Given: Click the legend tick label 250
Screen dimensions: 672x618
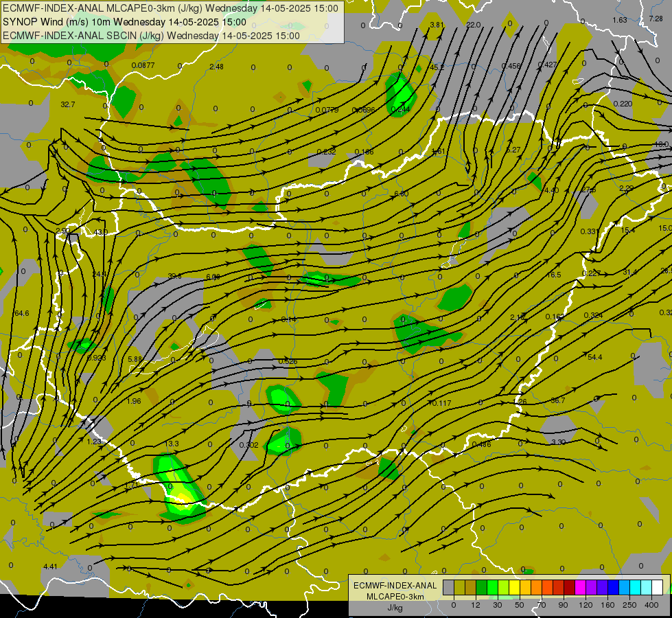Looking at the screenshot, I should pyautogui.click(x=629, y=605).
